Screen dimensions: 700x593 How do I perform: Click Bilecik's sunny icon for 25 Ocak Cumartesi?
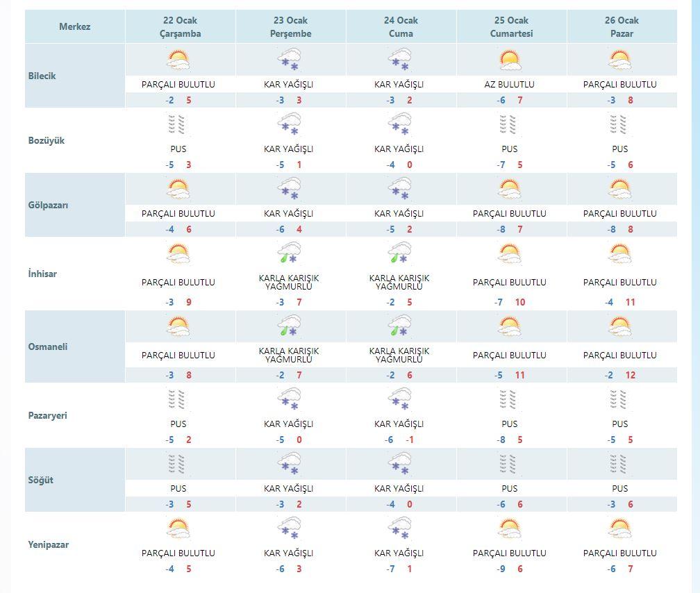coord(510,60)
